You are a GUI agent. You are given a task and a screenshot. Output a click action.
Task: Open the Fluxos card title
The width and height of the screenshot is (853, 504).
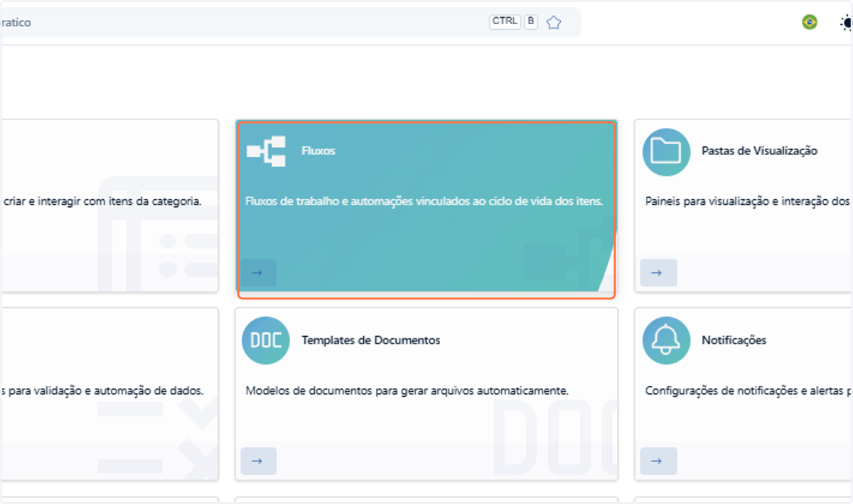coord(318,151)
